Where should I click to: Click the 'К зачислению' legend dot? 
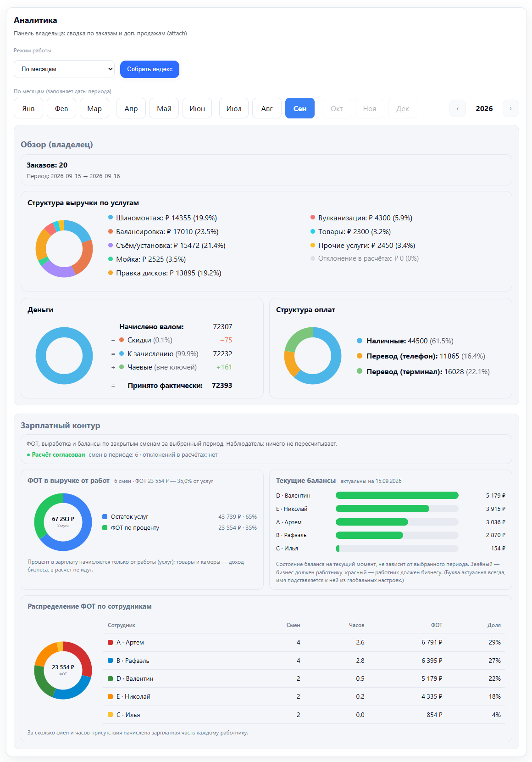pos(122,353)
